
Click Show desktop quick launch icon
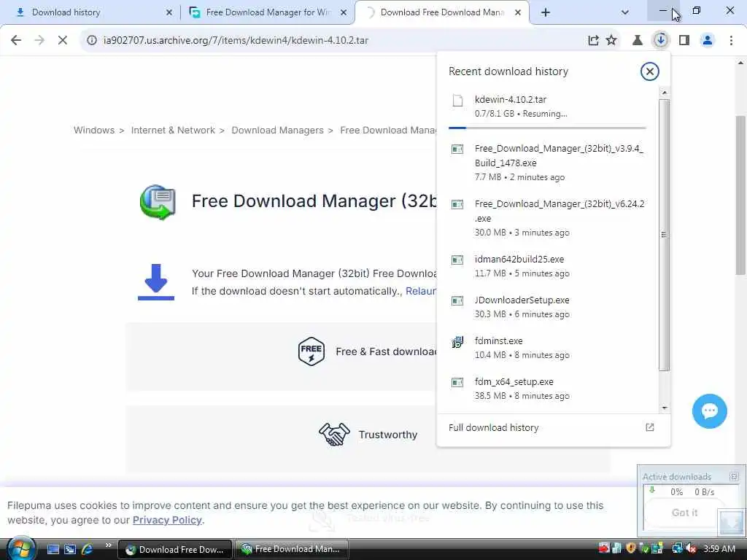(53, 550)
